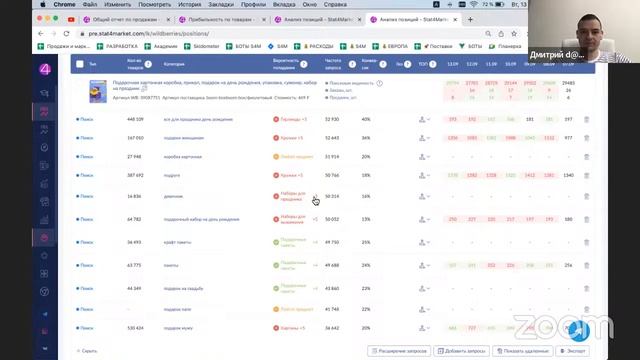
Task: Open action dropdown for 50 052 frequency row
Action: [424, 219]
